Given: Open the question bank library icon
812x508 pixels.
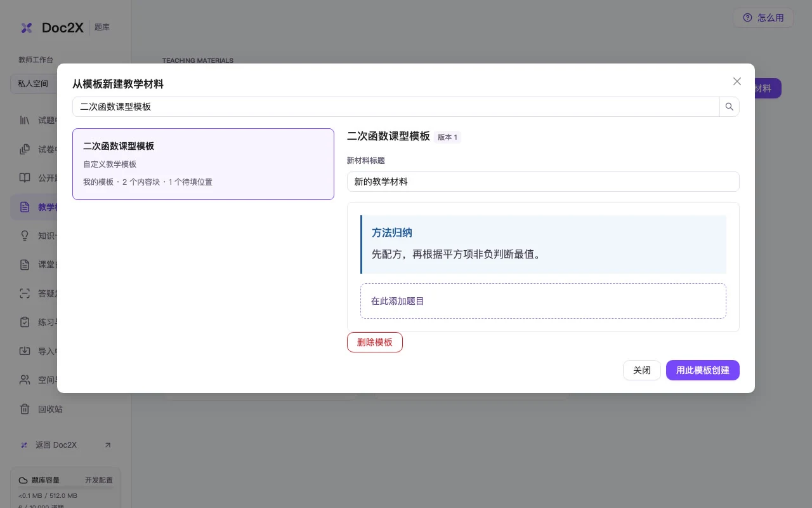Looking at the screenshot, I should pyautogui.click(x=25, y=120).
